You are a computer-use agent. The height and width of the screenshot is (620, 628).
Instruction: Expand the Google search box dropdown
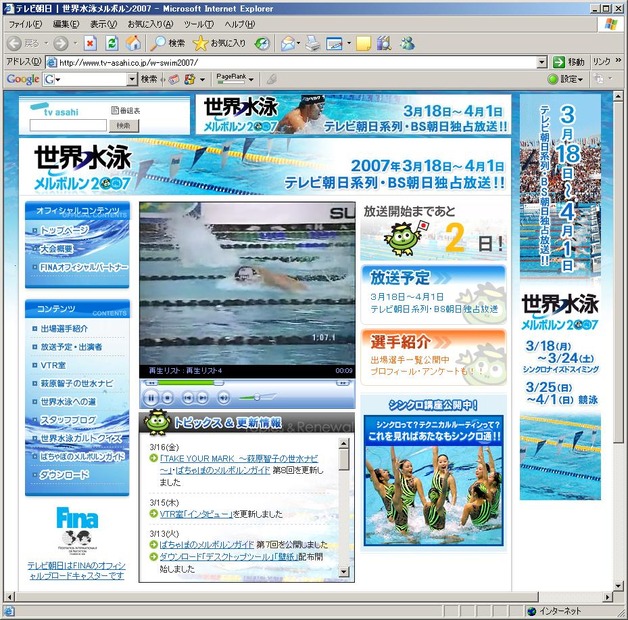pyautogui.click(x=132, y=79)
